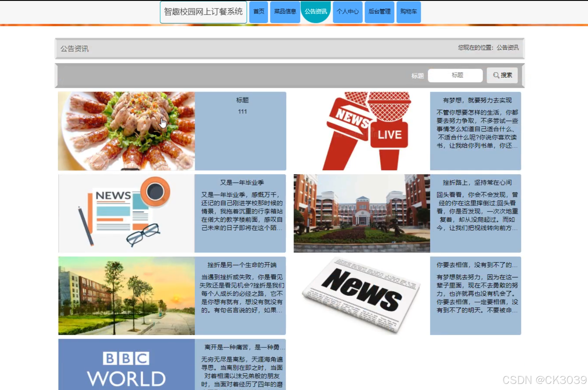Open the article 又是一年毕业季

click(242, 183)
